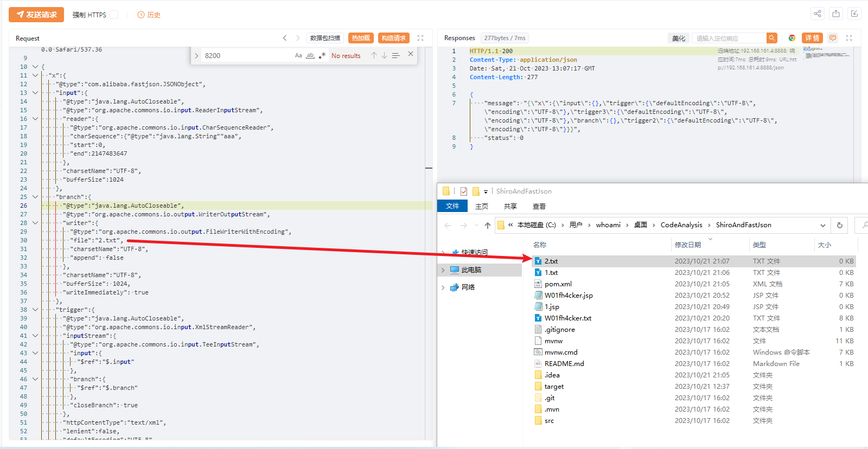Screen dimensions: 868x449
Task: Click the Explorer refresh button
Action: pos(840,225)
